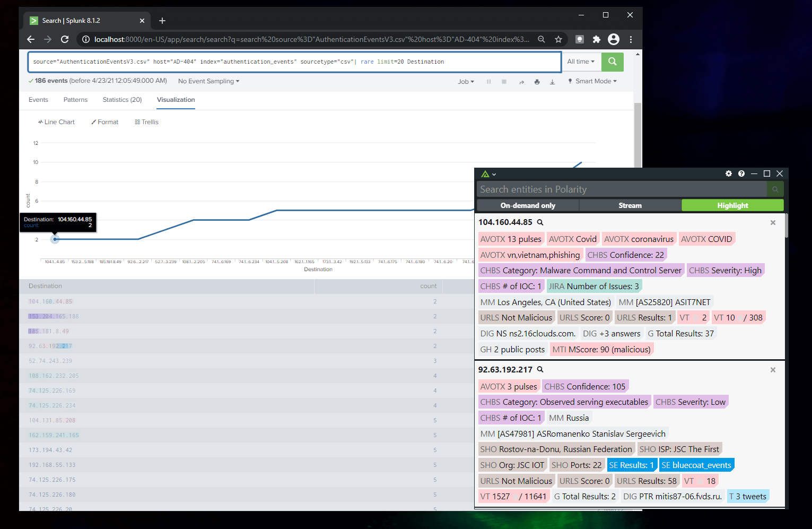Open Polarity help question mark
The width and height of the screenshot is (812, 529).
(x=741, y=174)
